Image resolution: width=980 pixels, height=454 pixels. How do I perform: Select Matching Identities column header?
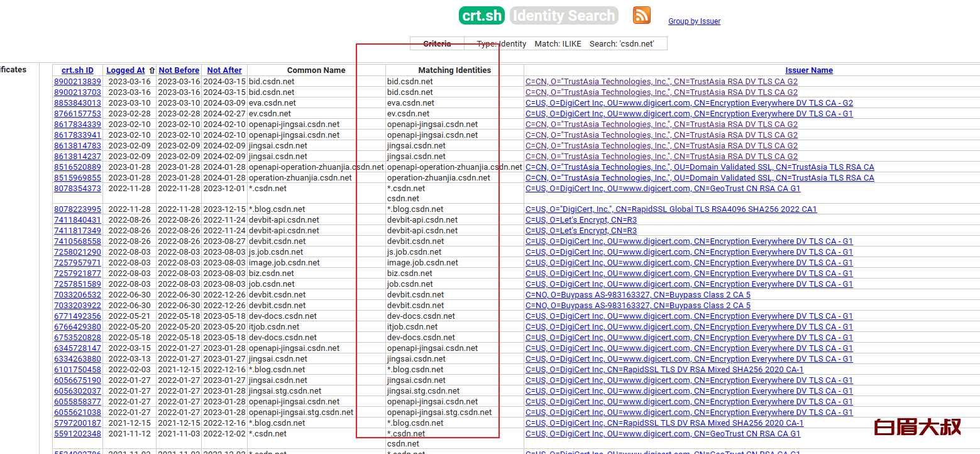(x=454, y=70)
